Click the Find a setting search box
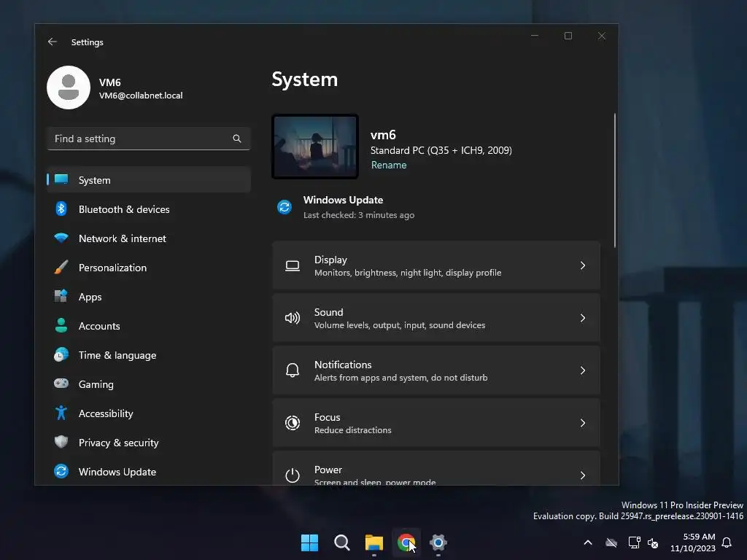Viewport: 747px width, 560px height. [x=149, y=139]
